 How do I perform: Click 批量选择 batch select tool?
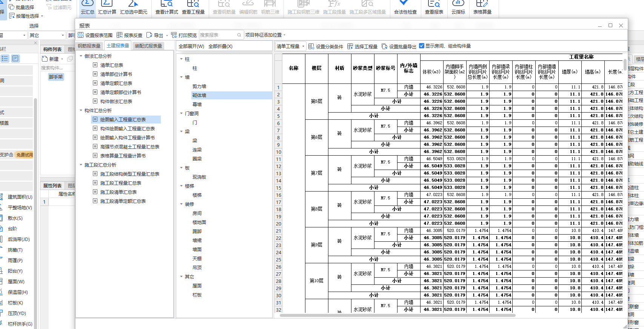click(x=22, y=7)
